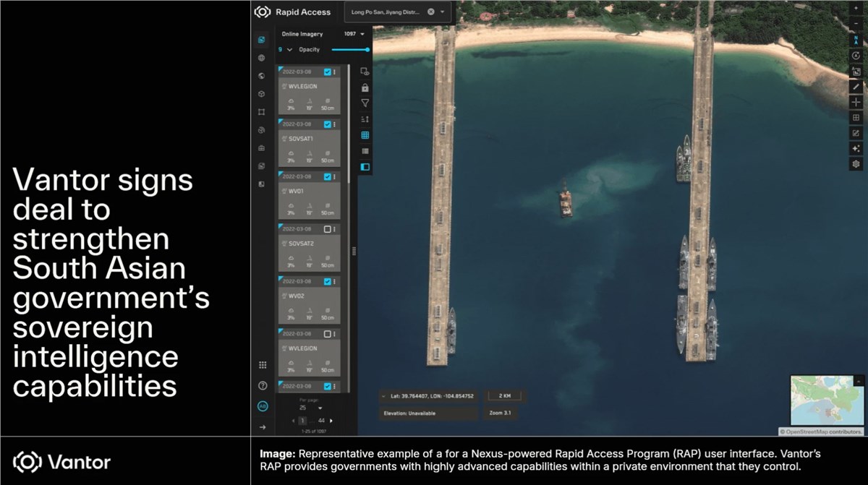
Task: Open the Per page 25 dropdown
Action: tap(320, 408)
